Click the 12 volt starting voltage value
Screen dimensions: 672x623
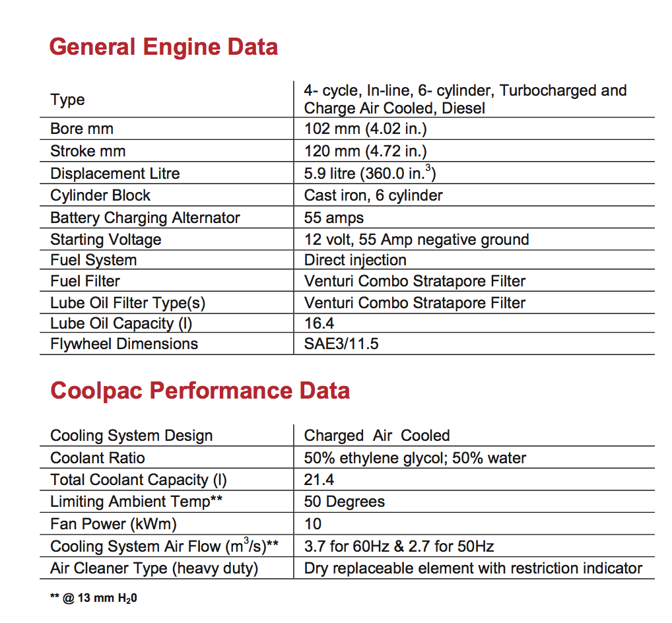coord(416,240)
